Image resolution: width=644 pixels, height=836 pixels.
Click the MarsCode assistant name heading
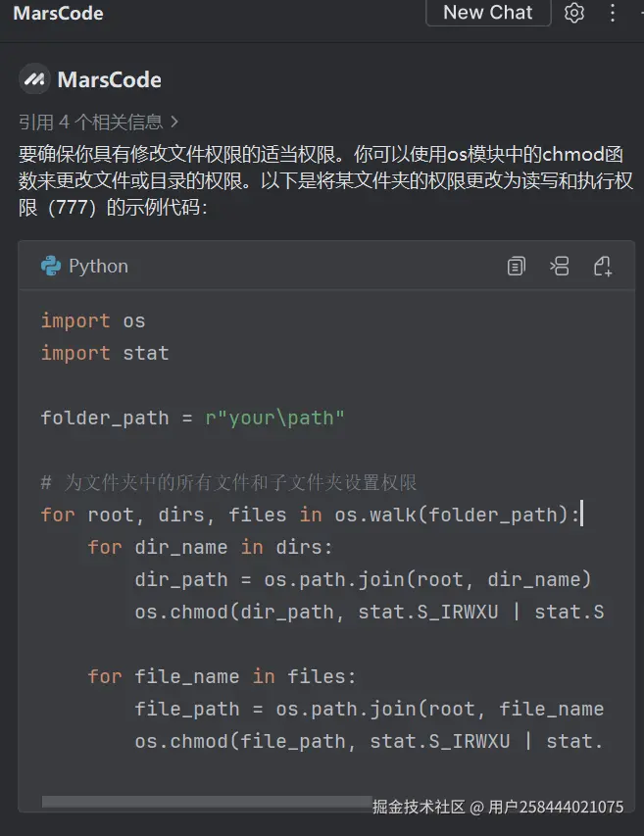pos(109,80)
